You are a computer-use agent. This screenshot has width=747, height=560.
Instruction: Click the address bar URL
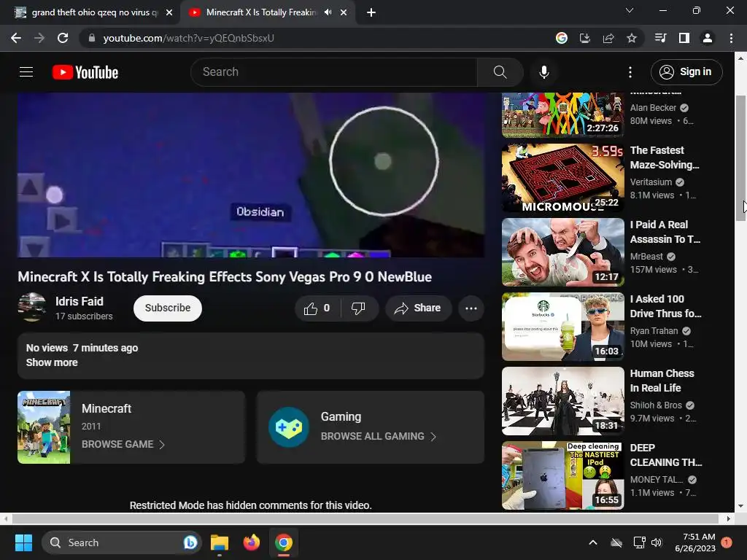click(189, 38)
